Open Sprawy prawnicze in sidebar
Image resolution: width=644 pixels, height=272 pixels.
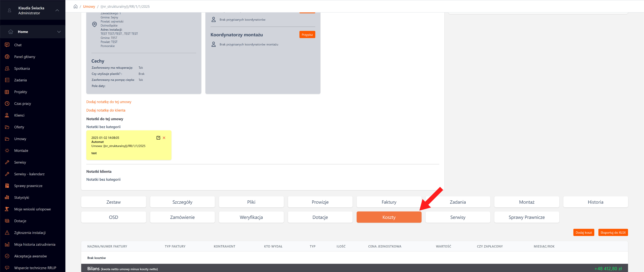(28, 186)
